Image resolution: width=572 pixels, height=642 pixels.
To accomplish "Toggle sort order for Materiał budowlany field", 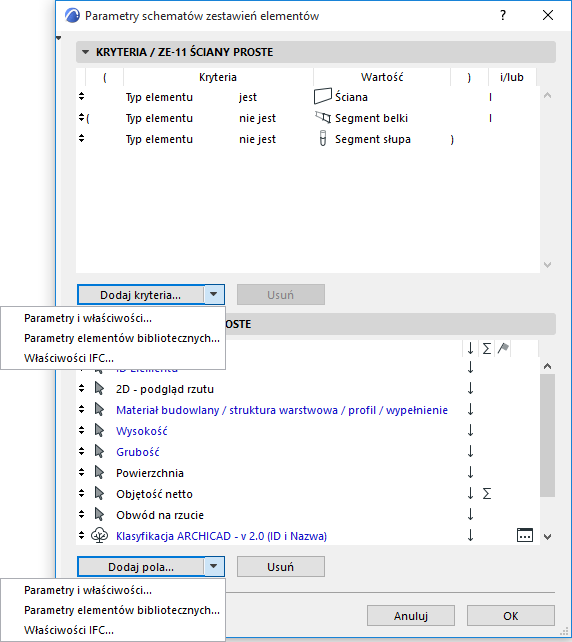I will pyautogui.click(x=470, y=409).
